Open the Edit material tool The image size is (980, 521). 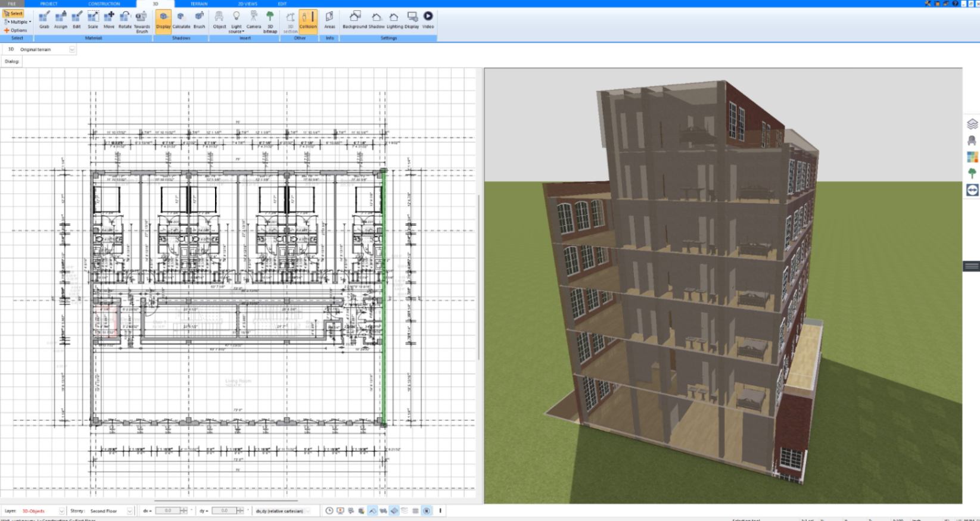point(77,20)
